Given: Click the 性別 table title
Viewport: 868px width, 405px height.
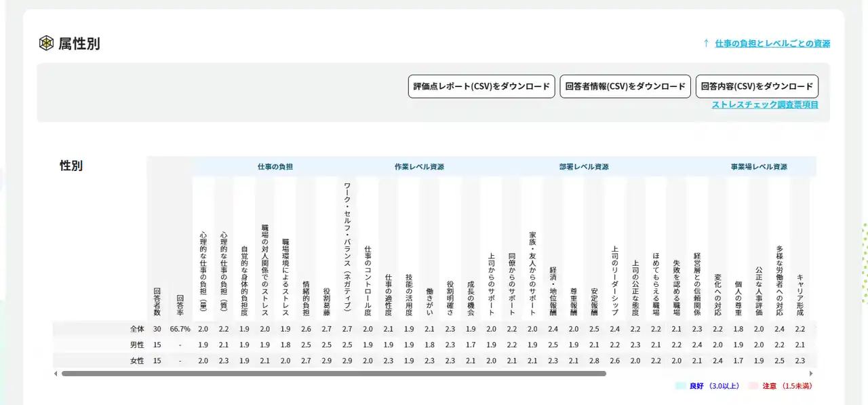Looking at the screenshot, I should (71, 166).
